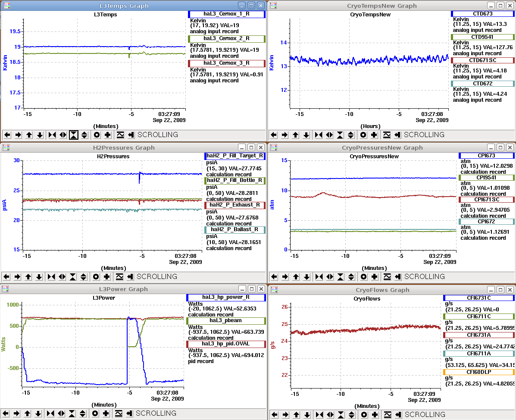Select the CFI6731C curve legend

(479, 298)
